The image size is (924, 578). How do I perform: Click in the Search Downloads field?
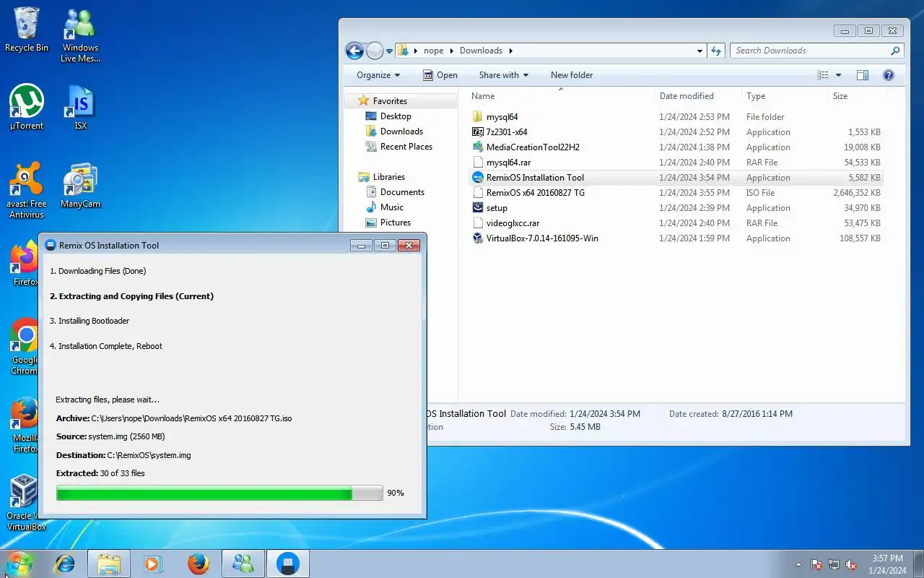(x=816, y=51)
